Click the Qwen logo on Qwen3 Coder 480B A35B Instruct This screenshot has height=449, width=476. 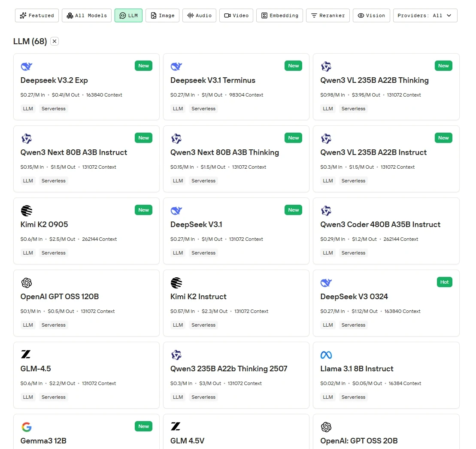tap(326, 210)
